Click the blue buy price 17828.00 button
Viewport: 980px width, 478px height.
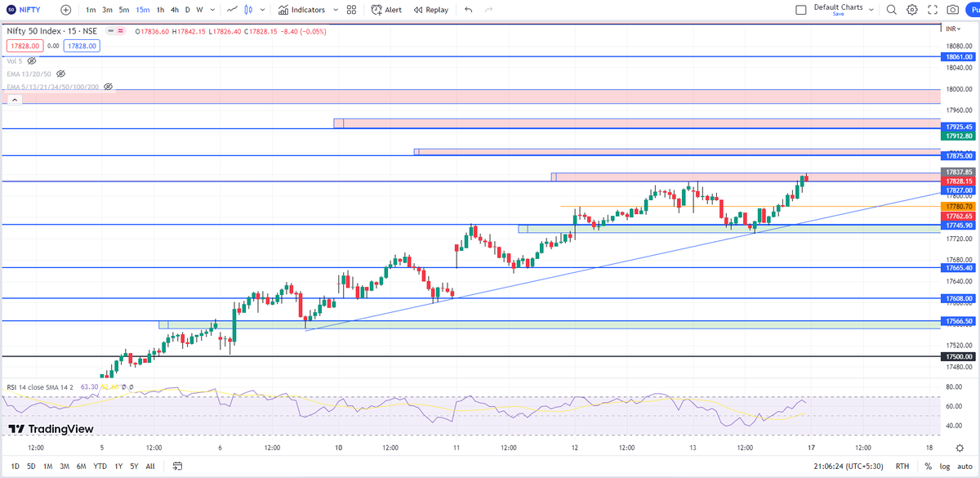82,46
